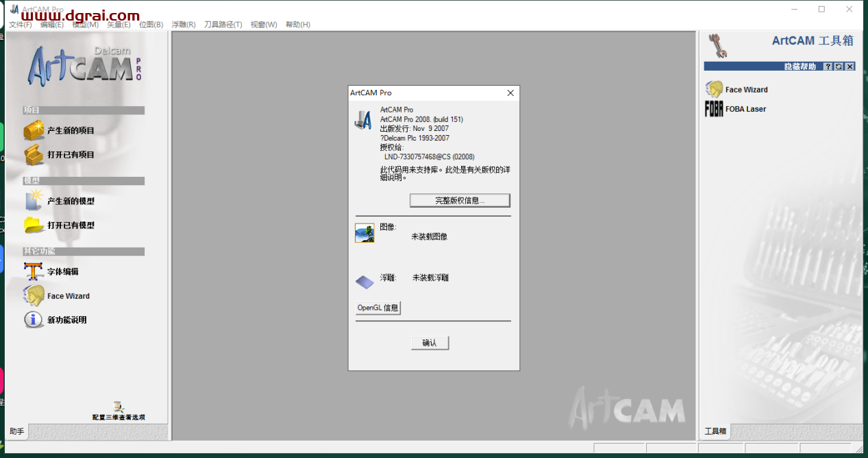The height and width of the screenshot is (458, 868).
Task: Click the '未装载图像' status text
Action: click(429, 237)
